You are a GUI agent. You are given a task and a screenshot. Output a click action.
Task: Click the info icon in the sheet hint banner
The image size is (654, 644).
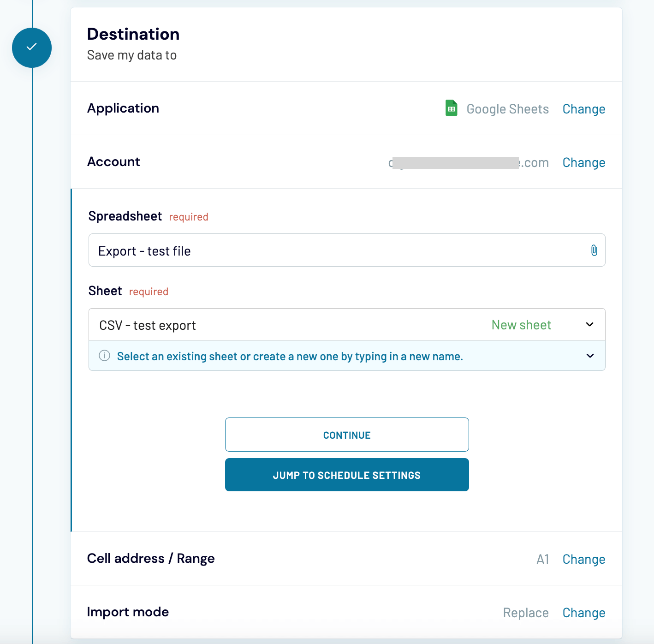click(104, 356)
